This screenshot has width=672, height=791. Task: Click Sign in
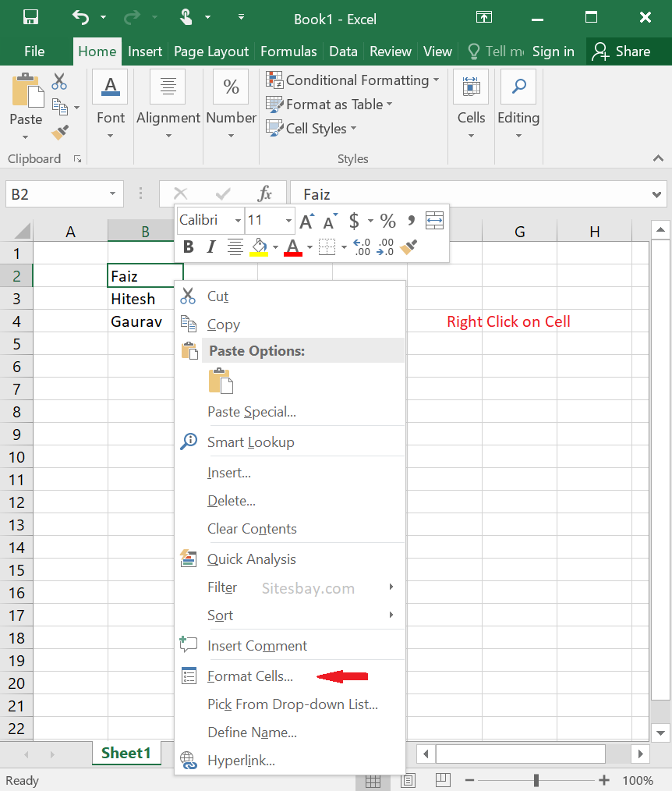click(553, 51)
